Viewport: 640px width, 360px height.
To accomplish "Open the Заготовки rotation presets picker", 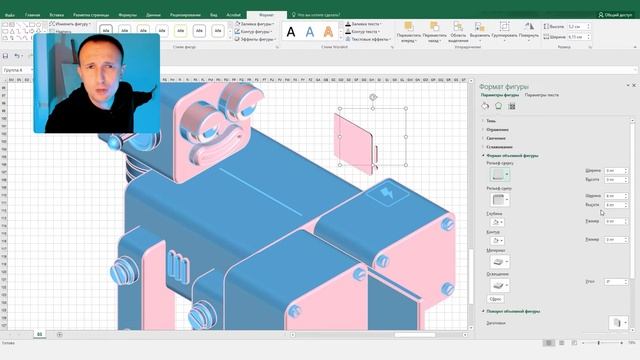I will coord(618,322).
